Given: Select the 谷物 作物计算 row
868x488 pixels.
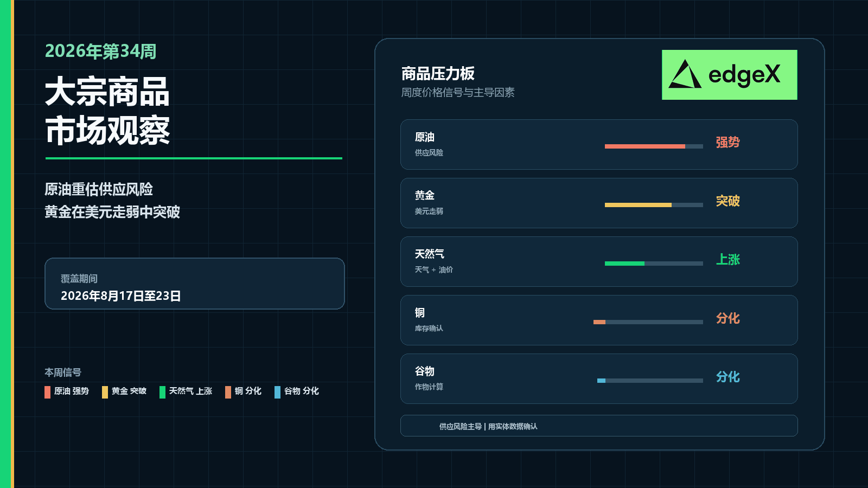Looking at the screenshot, I should (x=599, y=379).
